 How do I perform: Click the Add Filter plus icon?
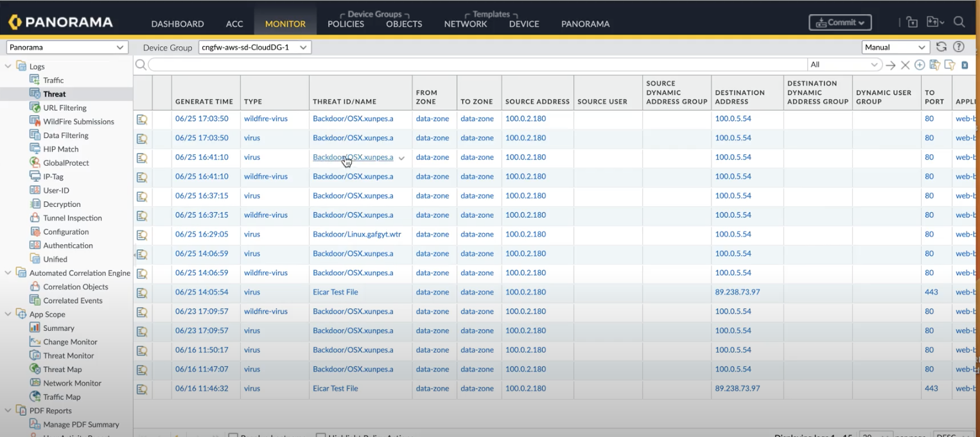pyautogui.click(x=920, y=65)
